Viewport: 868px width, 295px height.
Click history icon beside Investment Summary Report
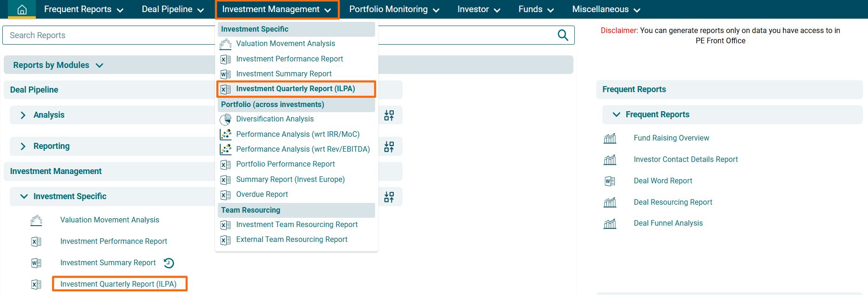169,263
